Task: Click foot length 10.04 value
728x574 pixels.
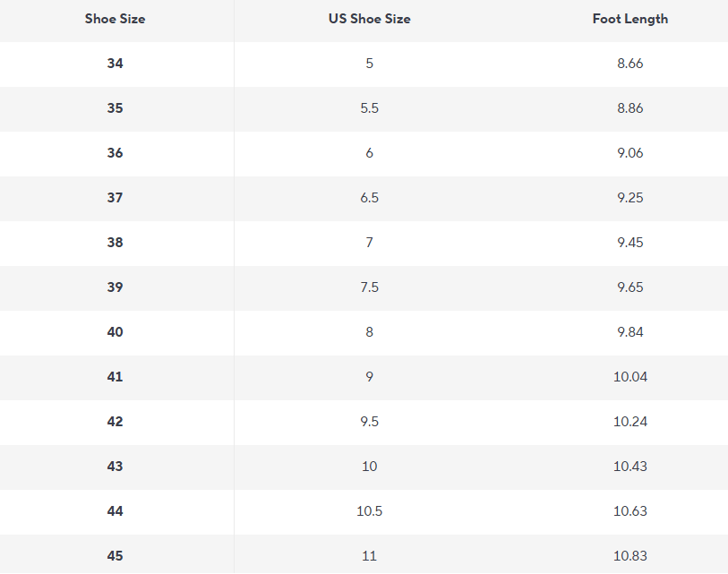Action: coord(630,377)
